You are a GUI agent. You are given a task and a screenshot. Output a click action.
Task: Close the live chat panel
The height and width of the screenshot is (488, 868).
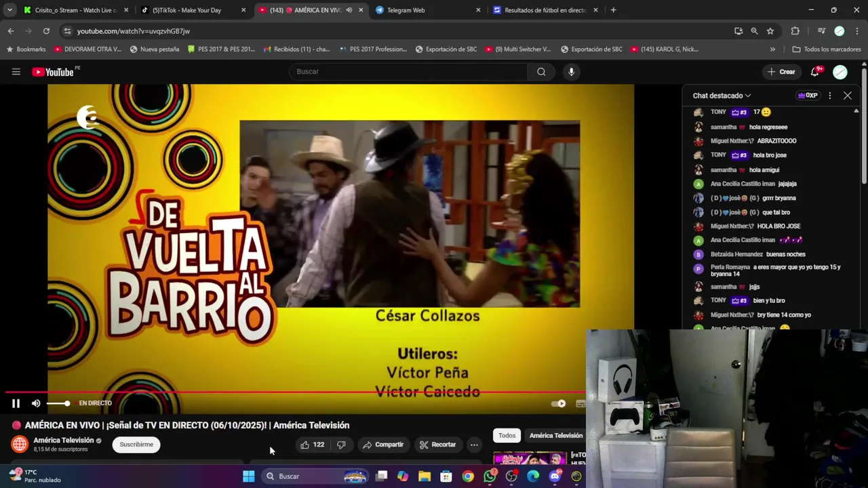point(847,96)
